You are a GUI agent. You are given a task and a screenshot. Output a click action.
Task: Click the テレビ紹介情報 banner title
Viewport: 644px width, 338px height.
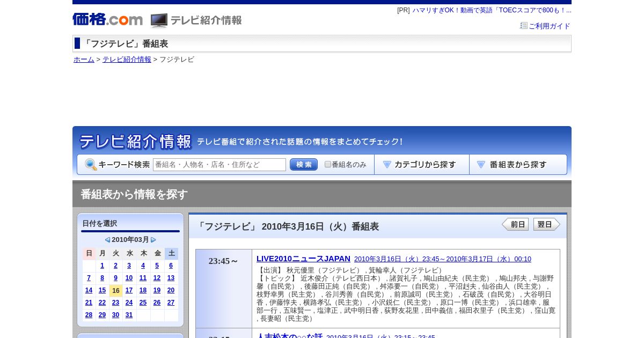click(135, 142)
